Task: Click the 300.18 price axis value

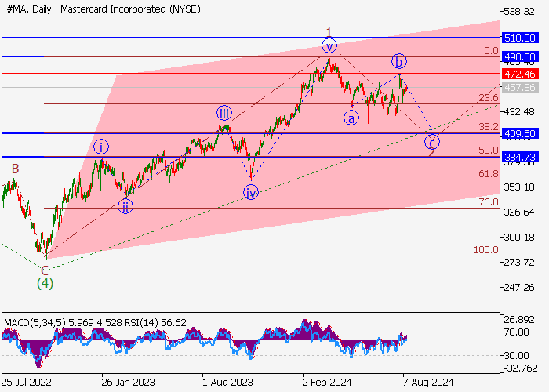Action: tap(519, 238)
